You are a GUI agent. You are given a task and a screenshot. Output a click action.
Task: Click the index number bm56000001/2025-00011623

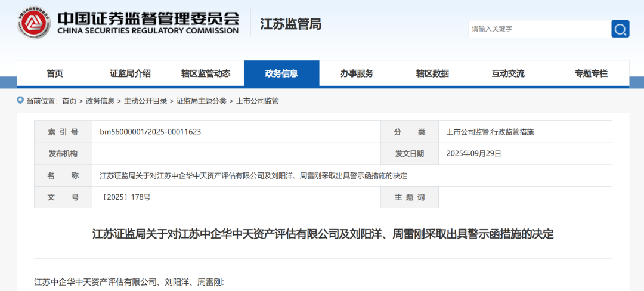(x=150, y=132)
